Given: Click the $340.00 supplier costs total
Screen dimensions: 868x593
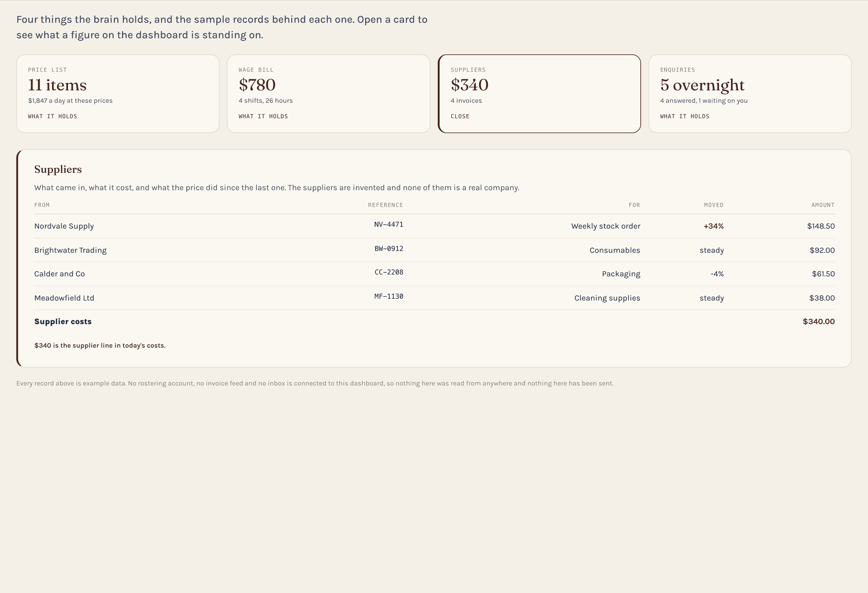Looking at the screenshot, I should 818,322.
